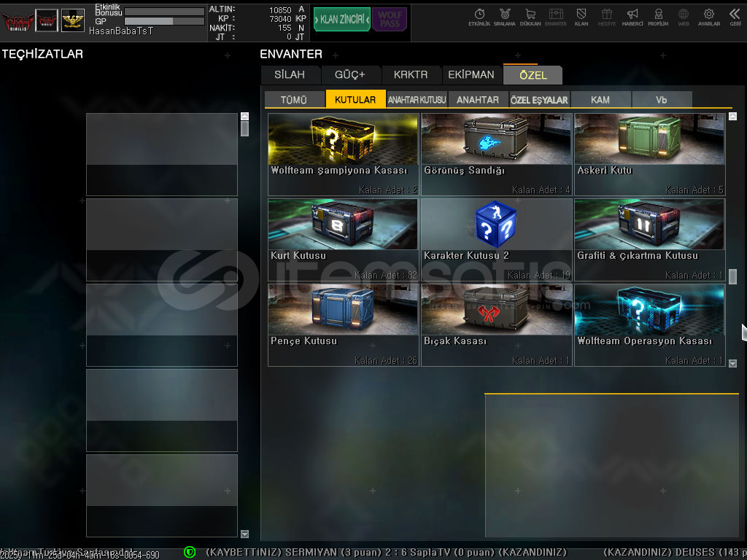The image size is (747, 560).
Task: Click the ENVANTER panel heading
Action: tap(291, 54)
